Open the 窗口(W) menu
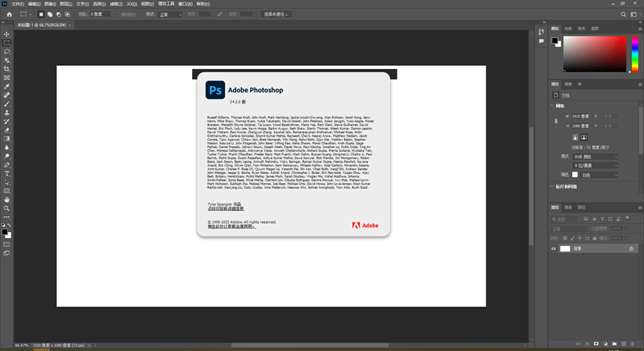Image resolution: width=644 pixels, height=351 pixels. (x=185, y=4)
